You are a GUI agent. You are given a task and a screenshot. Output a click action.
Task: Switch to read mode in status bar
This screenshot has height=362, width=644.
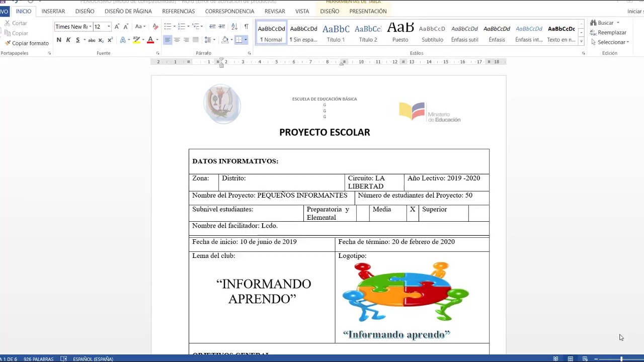555,359
